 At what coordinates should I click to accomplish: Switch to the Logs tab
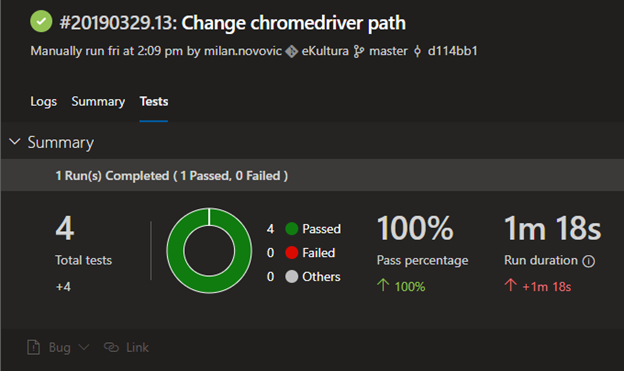coord(43,102)
